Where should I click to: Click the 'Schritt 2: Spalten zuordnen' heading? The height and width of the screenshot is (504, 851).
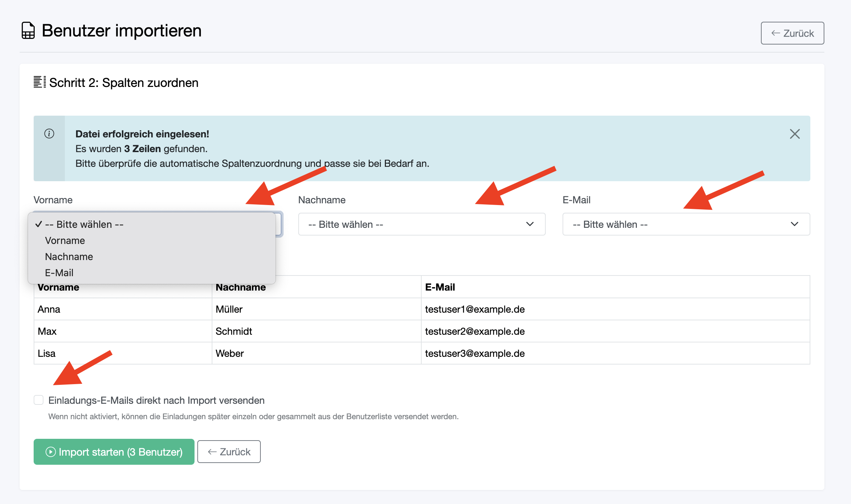point(124,83)
